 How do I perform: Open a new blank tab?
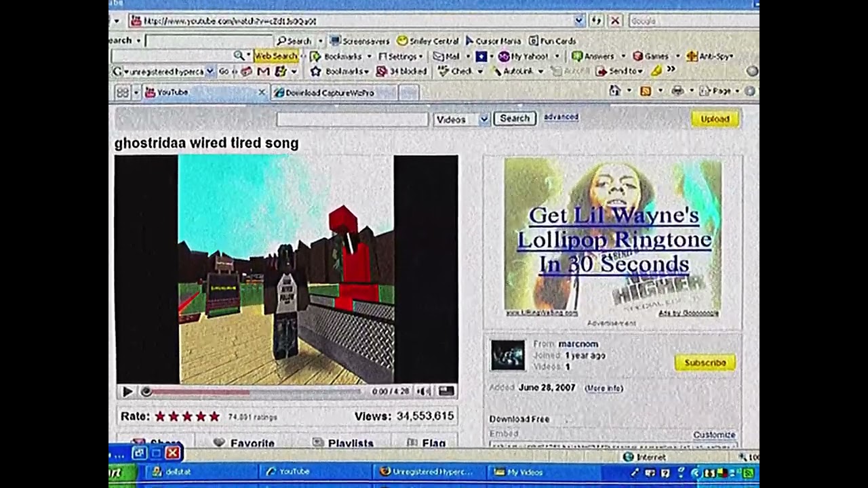[409, 93]
